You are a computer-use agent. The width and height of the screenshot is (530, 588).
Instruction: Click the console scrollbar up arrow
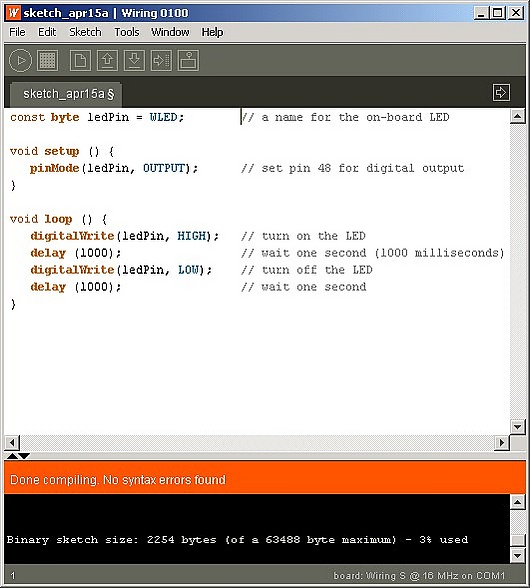click(x=517, y=502)
